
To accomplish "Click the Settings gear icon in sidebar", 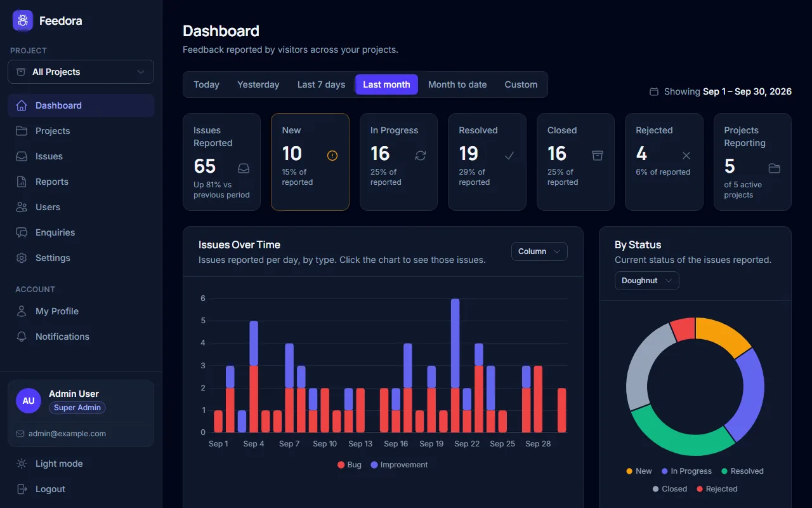I will click(22, 258).
